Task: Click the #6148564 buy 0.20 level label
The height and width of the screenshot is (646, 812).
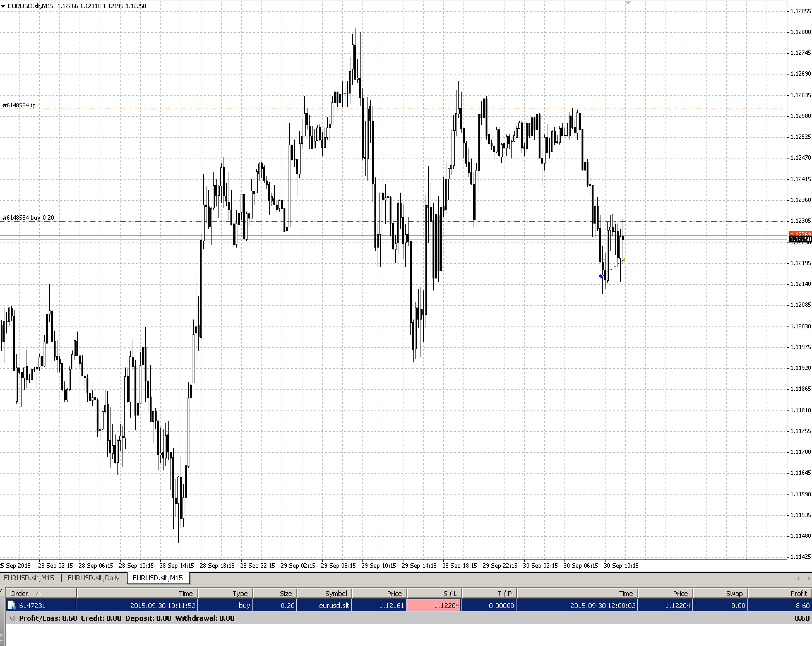Action: coord(28,218)
